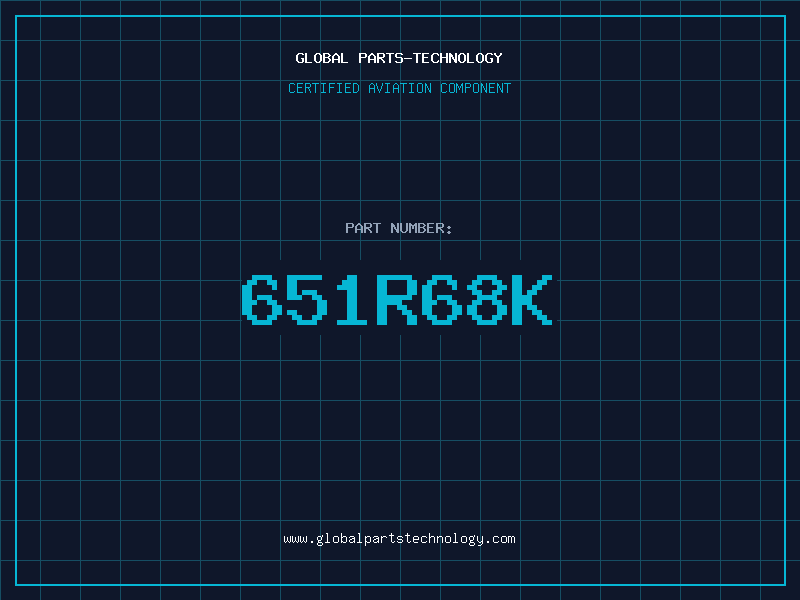Click the GLOBAL PARTS-TECHNOLOGY header title
The height and width of the screenshot is (600, 800).
click(399, 59)
